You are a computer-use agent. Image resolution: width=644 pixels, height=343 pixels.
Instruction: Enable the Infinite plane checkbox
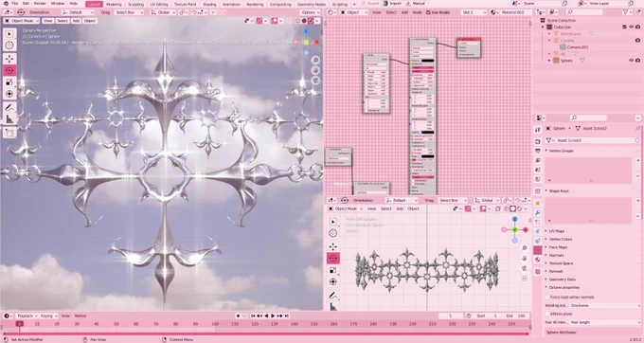tap(547, 314)
